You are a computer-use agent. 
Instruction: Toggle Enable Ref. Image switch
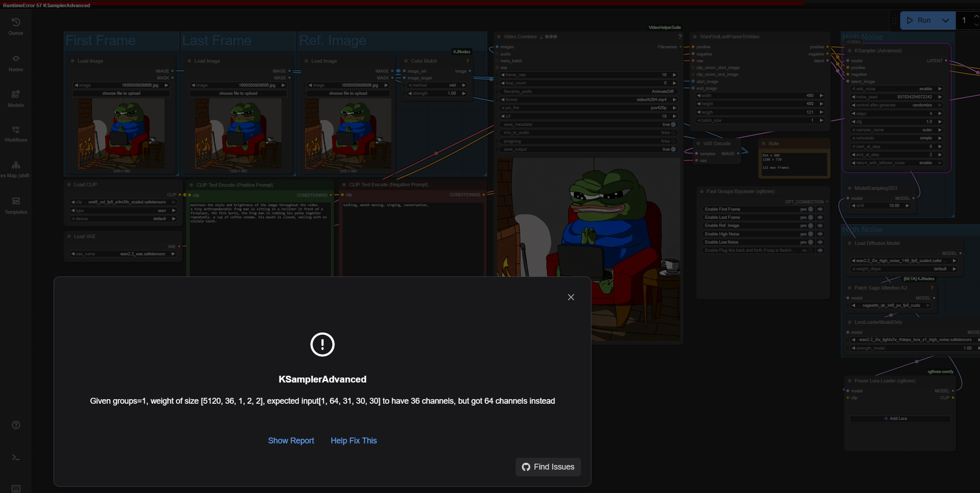click(811, 226)
